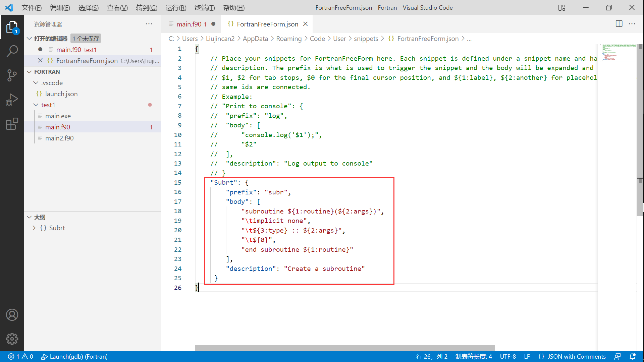Open the Source Control view

(x=12, y=75)
